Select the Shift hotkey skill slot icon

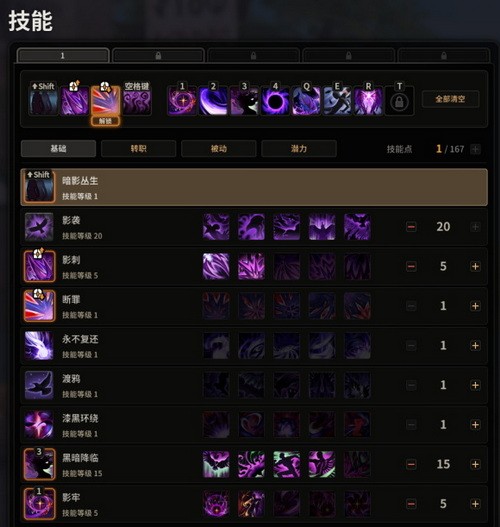(x=43, y=100)
